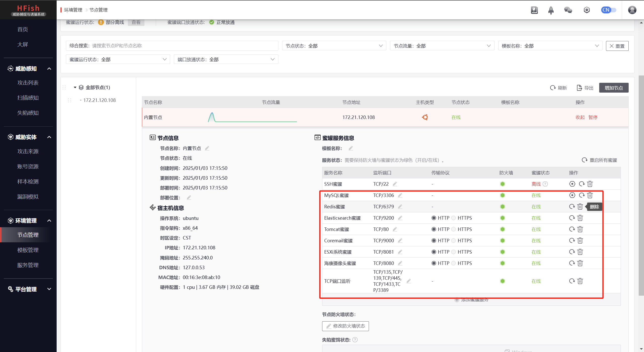Restart the MySQL蜜罐 service icon
This screenshot has height=352, width=644.
point(582,195)
